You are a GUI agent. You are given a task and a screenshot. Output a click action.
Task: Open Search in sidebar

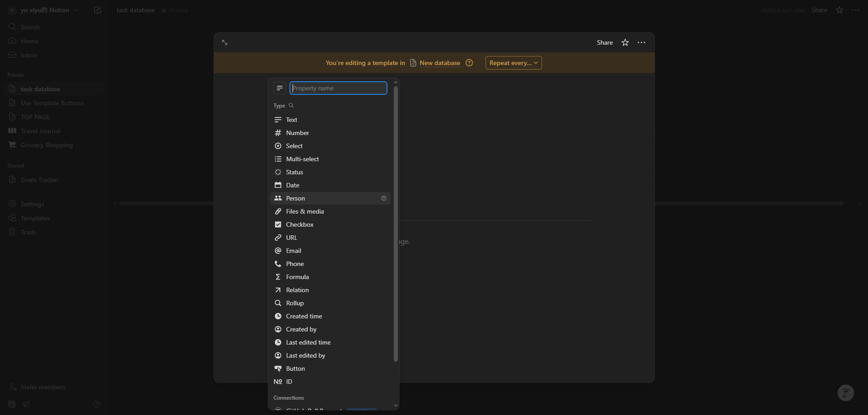(53, 27)
